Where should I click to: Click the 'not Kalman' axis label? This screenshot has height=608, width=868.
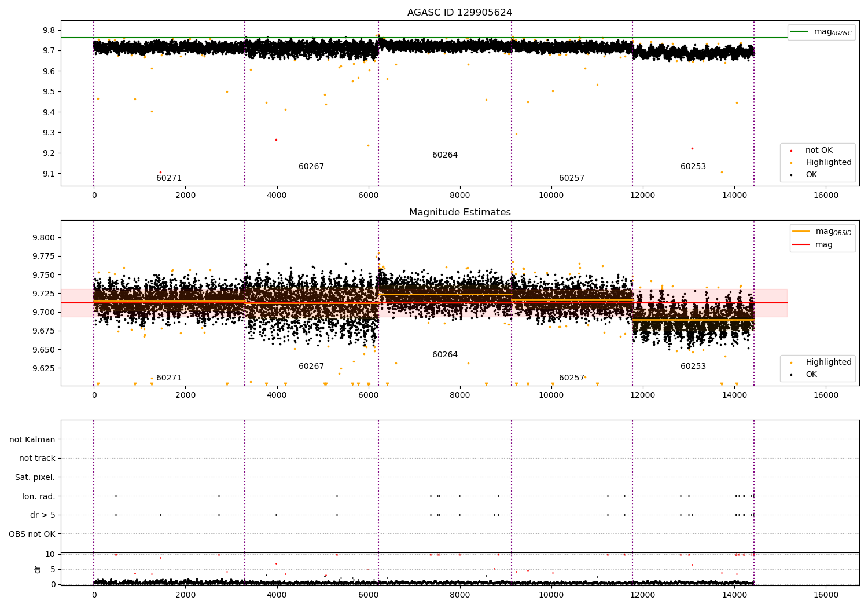pos(32,440)
